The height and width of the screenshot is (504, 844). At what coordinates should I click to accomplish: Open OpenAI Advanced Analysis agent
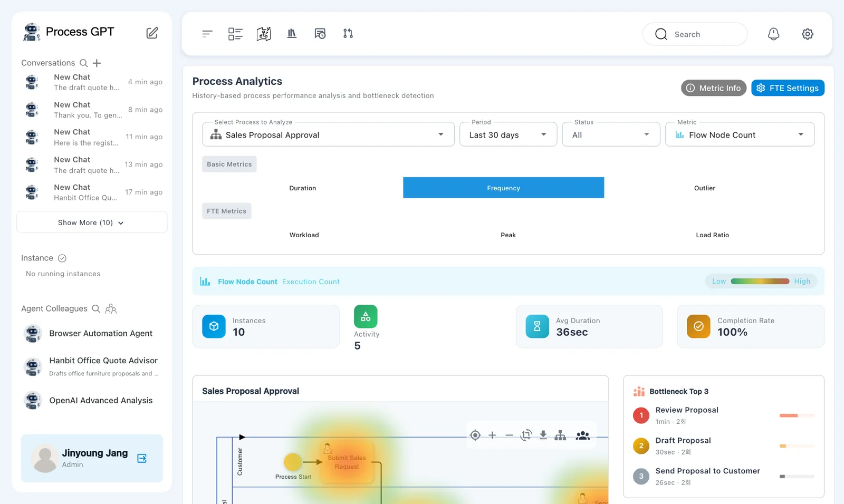[92, 401]
